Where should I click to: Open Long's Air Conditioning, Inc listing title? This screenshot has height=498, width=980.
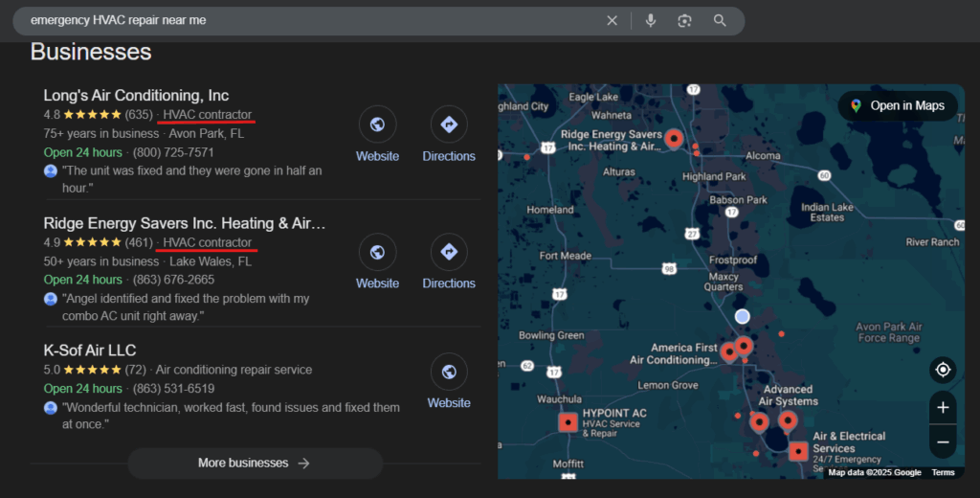[x=136, y=95]
